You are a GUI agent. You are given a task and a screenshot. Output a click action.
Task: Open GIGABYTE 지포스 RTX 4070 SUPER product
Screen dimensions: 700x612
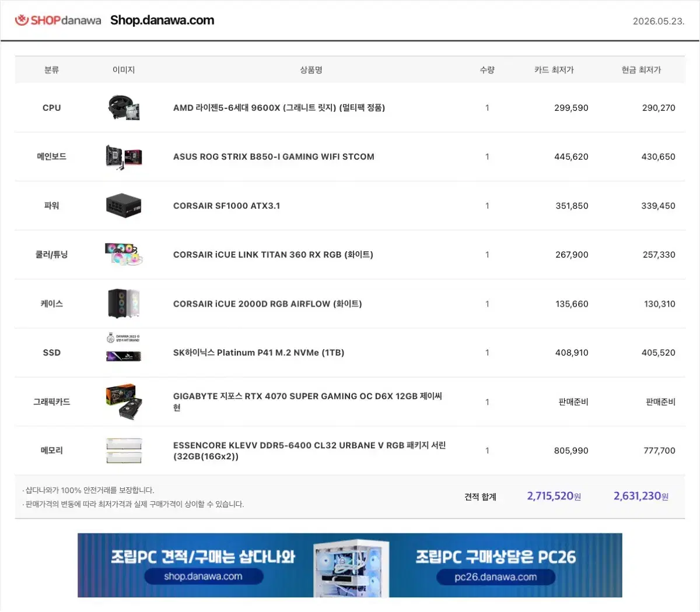coord(307,402)
